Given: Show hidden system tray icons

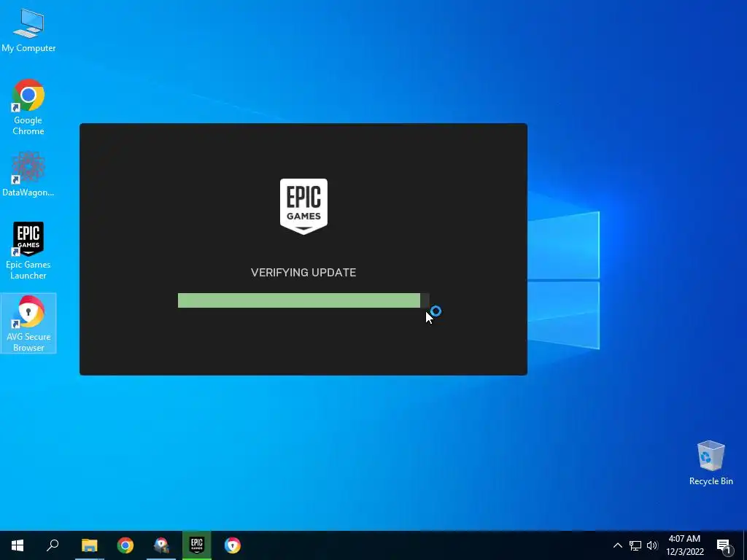Looking at the screenshot, I should click(x=617, y=545).
